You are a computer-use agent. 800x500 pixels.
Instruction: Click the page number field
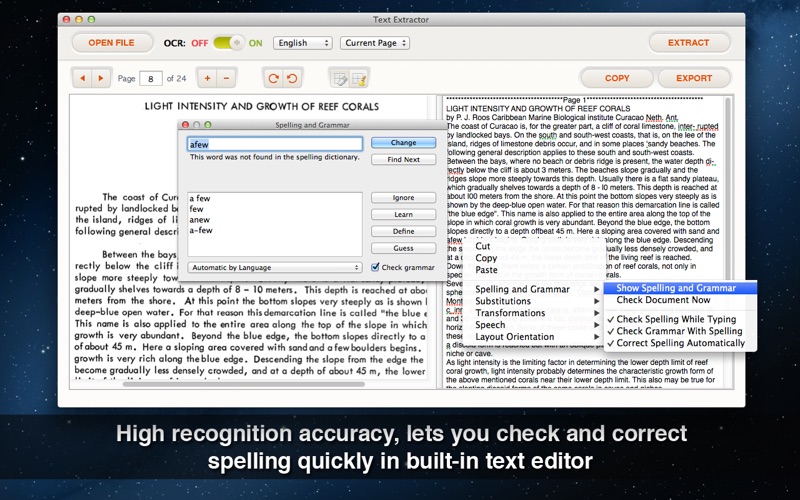151,79
